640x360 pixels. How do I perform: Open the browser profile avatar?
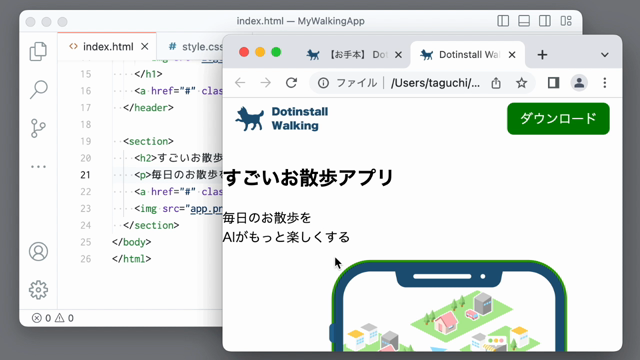(579, 83)
